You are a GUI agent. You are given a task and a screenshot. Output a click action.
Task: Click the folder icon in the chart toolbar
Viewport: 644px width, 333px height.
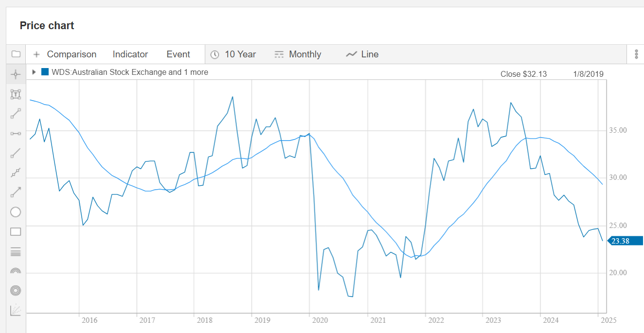tap(16, 54)
